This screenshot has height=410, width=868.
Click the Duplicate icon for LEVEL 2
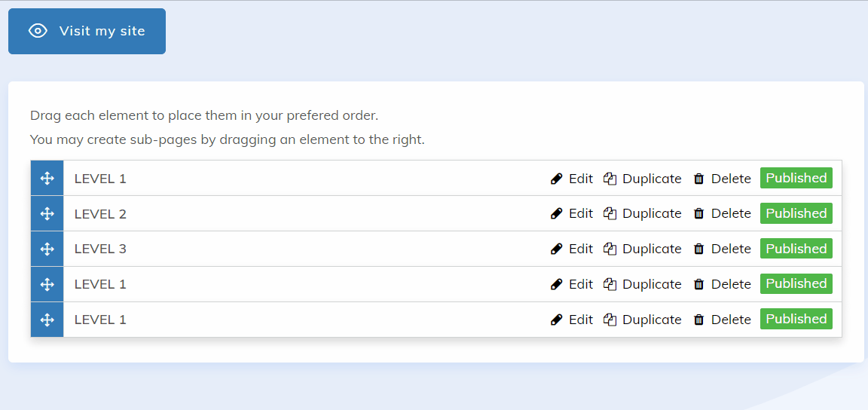(x=610, y=214)
